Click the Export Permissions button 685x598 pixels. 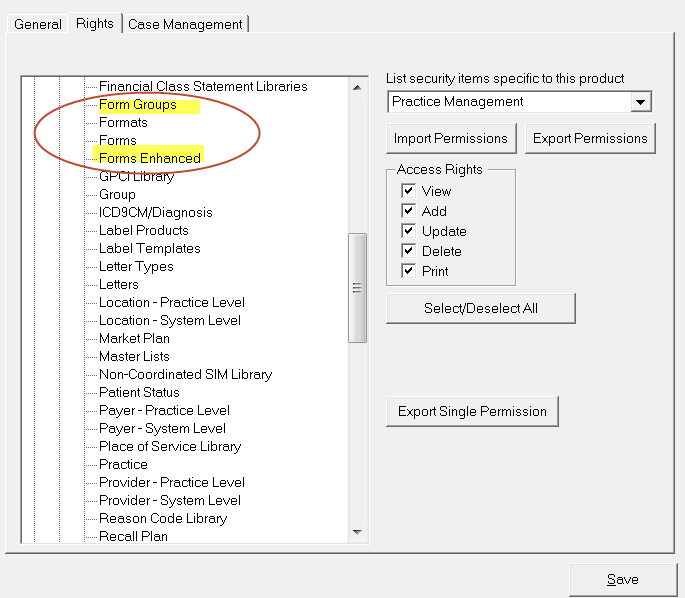pos(590,138)
